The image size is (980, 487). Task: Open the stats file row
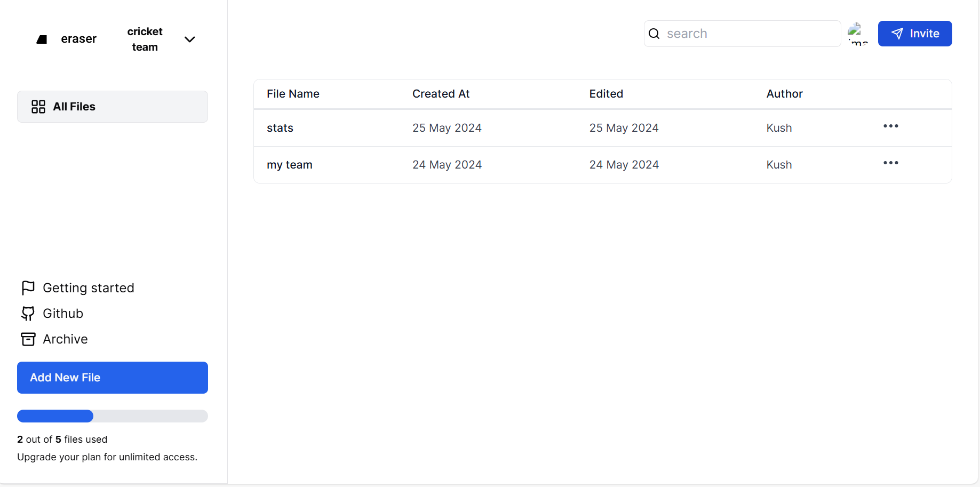(280, 128)
